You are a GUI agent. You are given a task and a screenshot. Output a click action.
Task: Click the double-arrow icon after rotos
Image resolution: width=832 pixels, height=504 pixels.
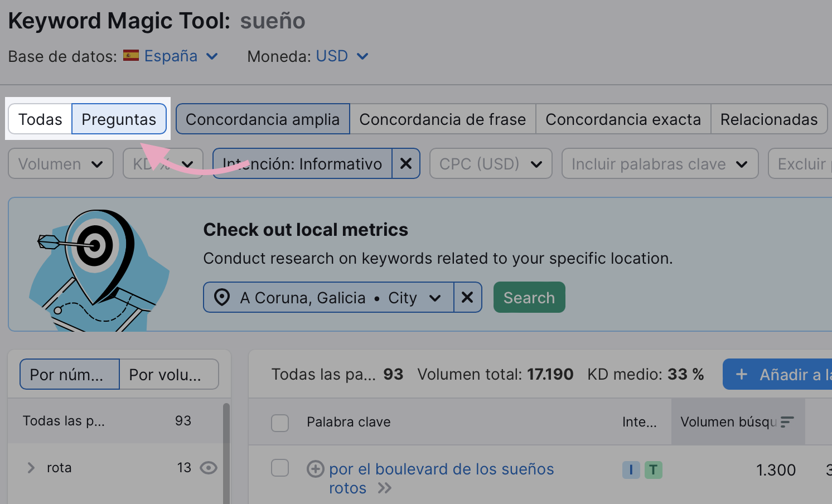[x=385, y=488]
